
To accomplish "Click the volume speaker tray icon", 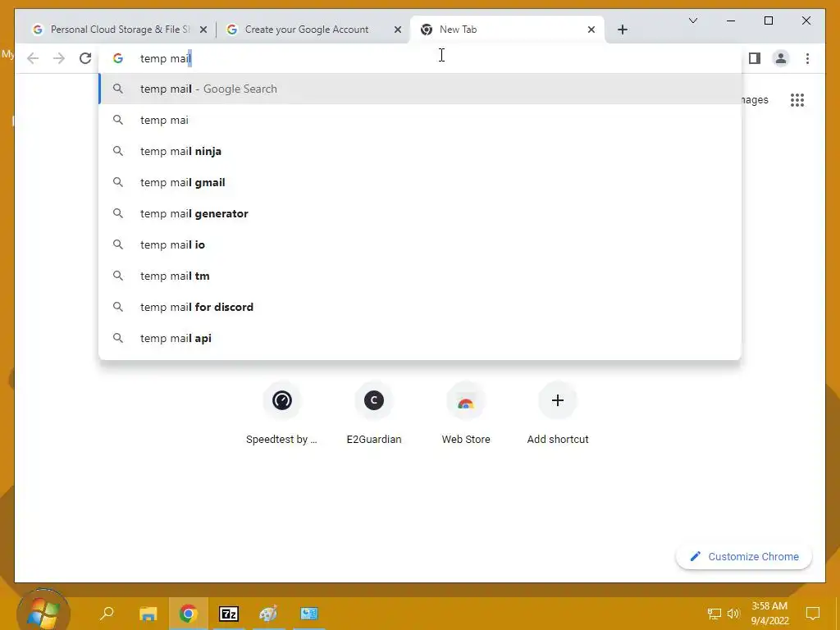I will click(733, 614).
